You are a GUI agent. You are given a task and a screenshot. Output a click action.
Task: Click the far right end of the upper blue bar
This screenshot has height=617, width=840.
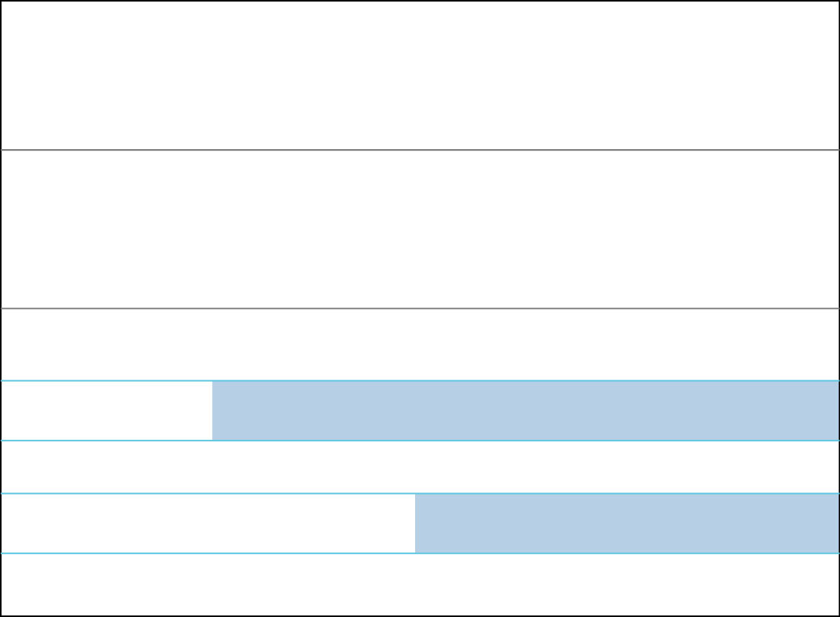click(x=834, y=410)
